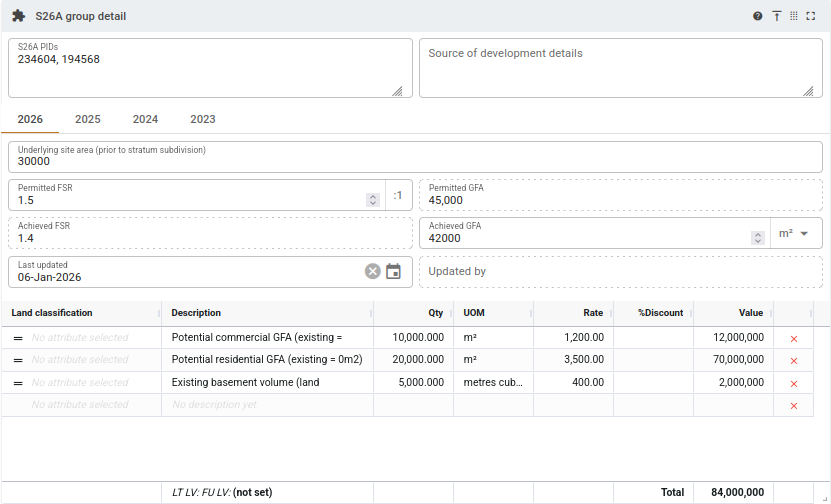Click the Achieved GFA stepper arrows
The image size is (831, 504).
pyautogui.click(x=758, y=238)
